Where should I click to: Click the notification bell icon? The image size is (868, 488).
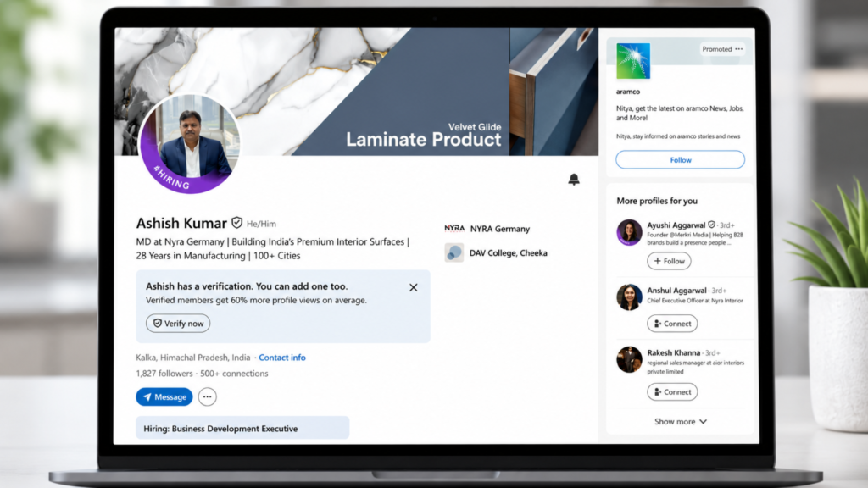[x=574, y=180]
